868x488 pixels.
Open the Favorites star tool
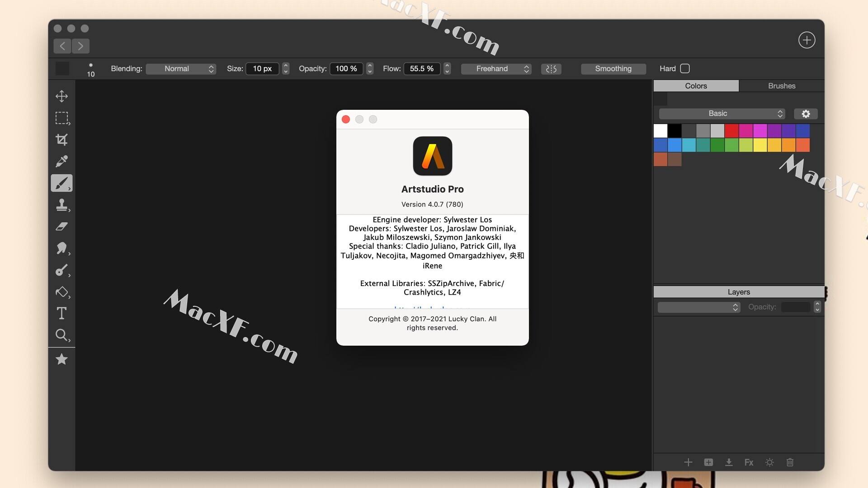61,359
